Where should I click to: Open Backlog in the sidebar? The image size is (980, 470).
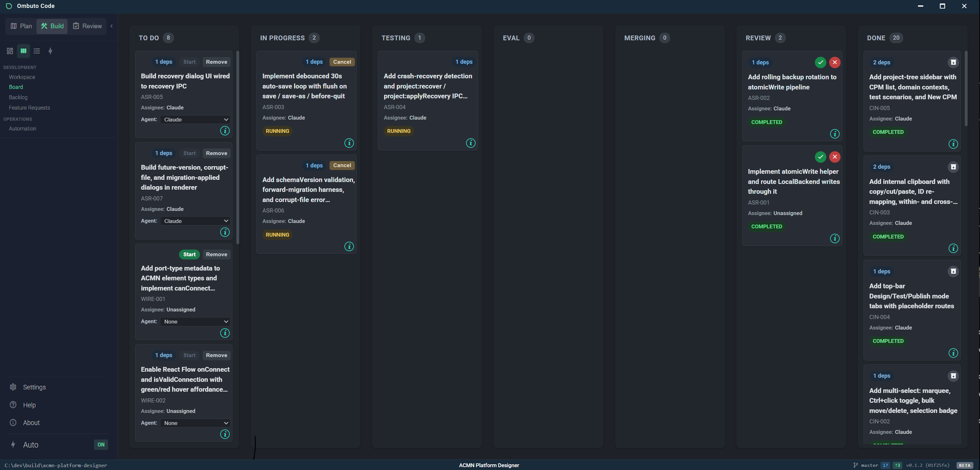[18, 97]
